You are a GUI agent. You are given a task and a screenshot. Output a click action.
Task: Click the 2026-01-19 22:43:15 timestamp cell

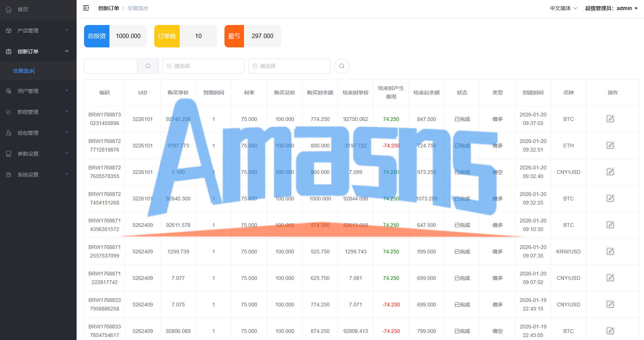(x=533, y=305)
